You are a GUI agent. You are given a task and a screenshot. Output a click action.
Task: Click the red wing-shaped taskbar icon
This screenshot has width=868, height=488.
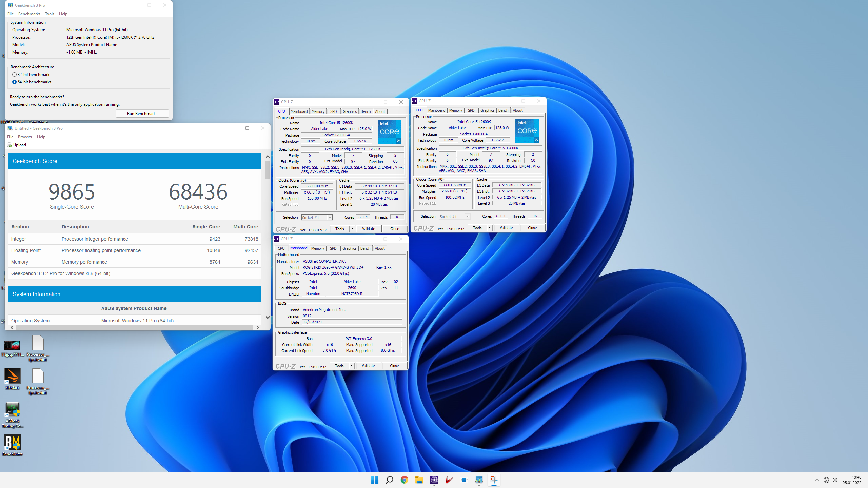point(449,480)
